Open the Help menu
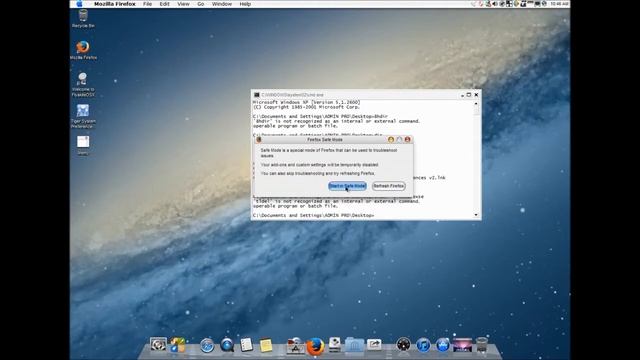The image size is (640, 360). 245,4
